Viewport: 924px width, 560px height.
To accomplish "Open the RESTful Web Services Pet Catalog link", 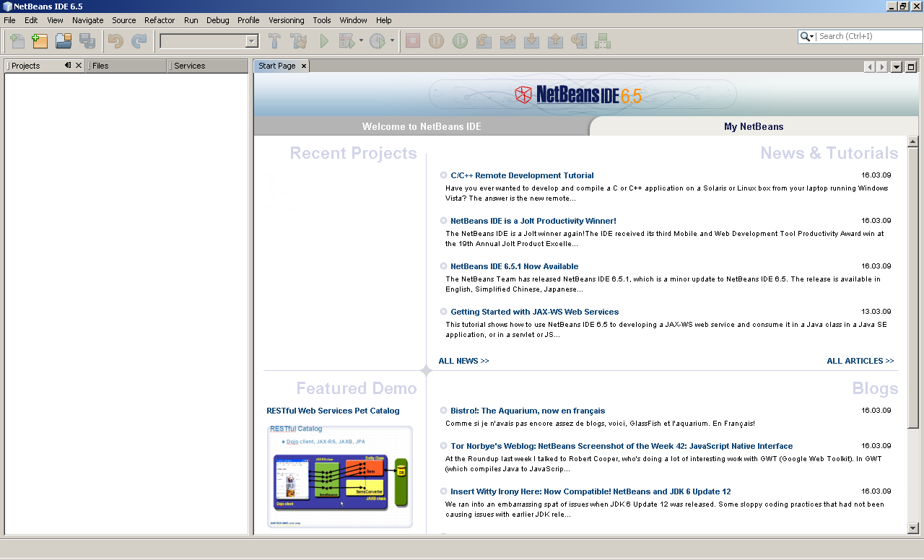I will pyautogui.click(x=333, y=411).
